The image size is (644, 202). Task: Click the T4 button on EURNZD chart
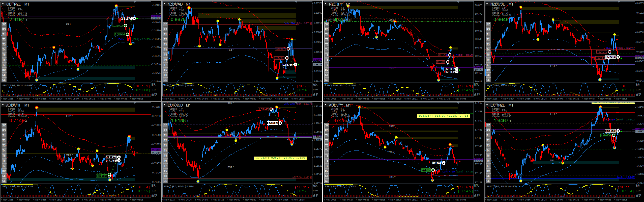point(488,150)
